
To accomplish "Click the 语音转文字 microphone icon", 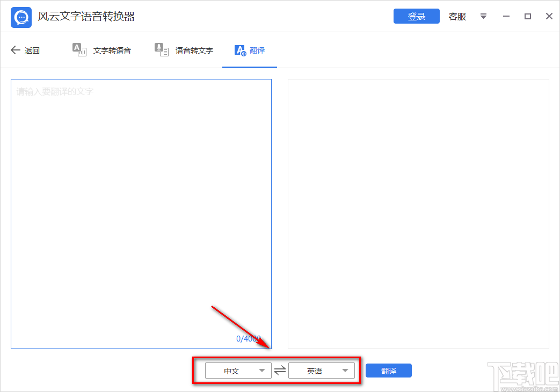I will [x=162, y=49].
